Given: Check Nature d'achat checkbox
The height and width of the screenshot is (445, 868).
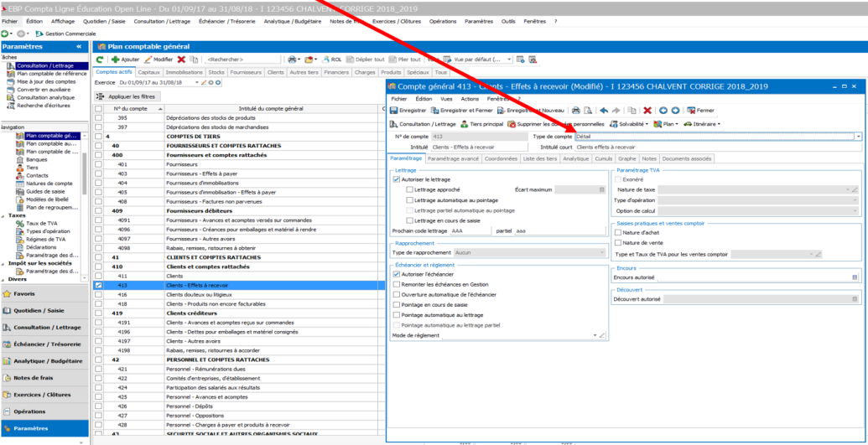Looking at the screenshot, I should pos(618,232).
